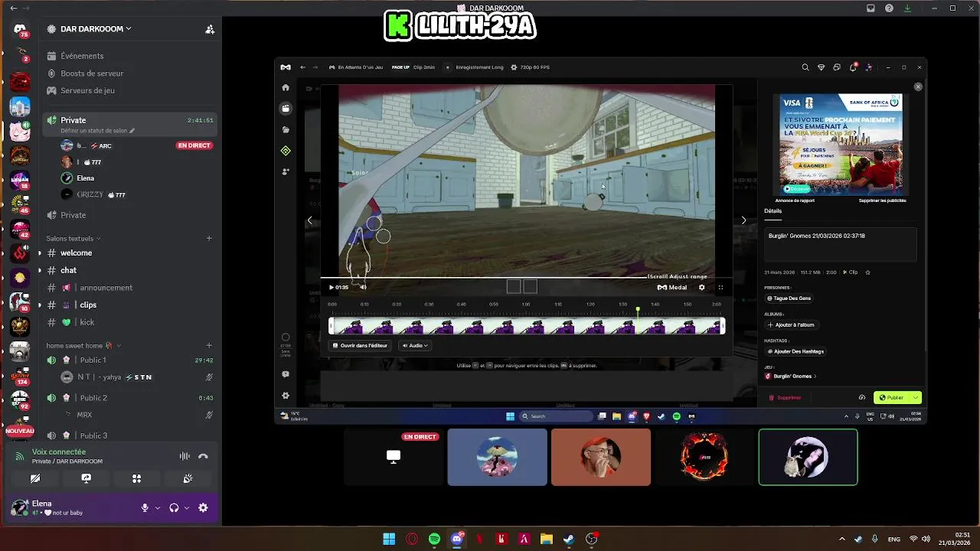The image size is (980, 551).
Task: Open the invite members icon beside DAR DARKOOOM
Action: click(x=210, y=29)
